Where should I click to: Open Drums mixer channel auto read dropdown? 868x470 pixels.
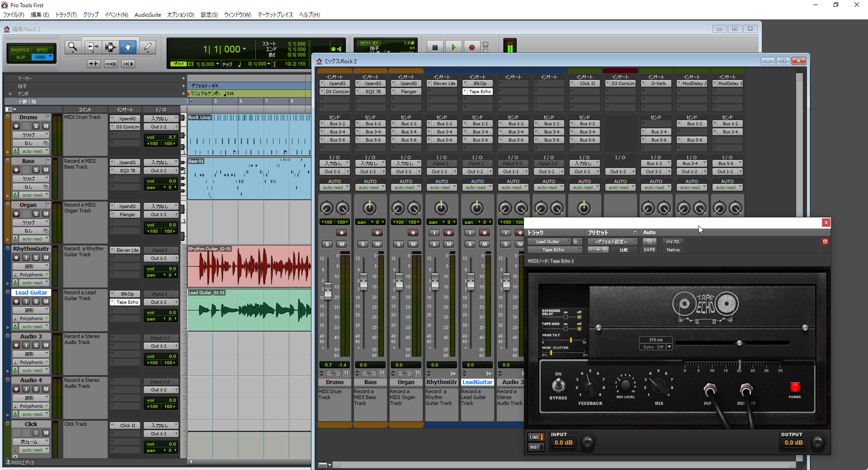[x=334, y=188]
